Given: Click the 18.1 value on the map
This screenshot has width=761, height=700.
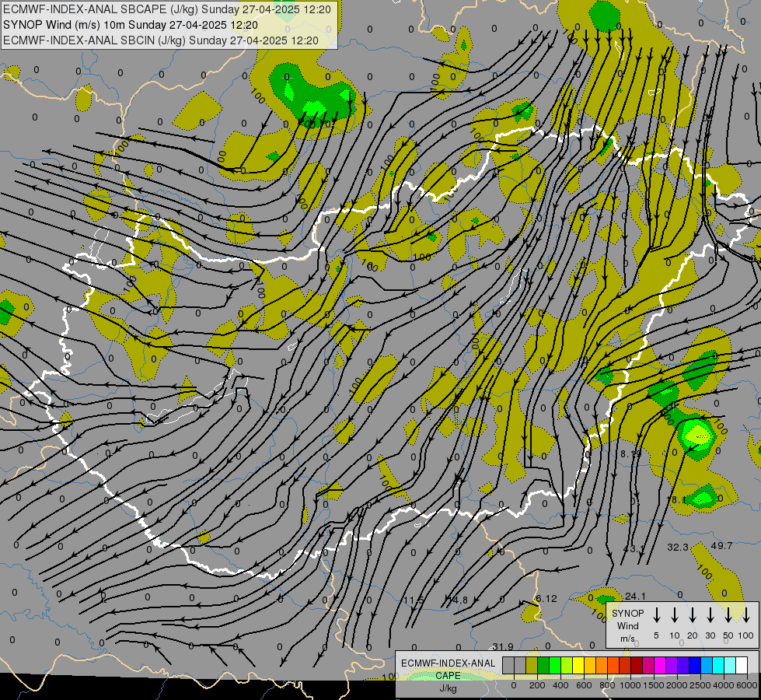Looking at the screenshot, I should click(676, 500).
